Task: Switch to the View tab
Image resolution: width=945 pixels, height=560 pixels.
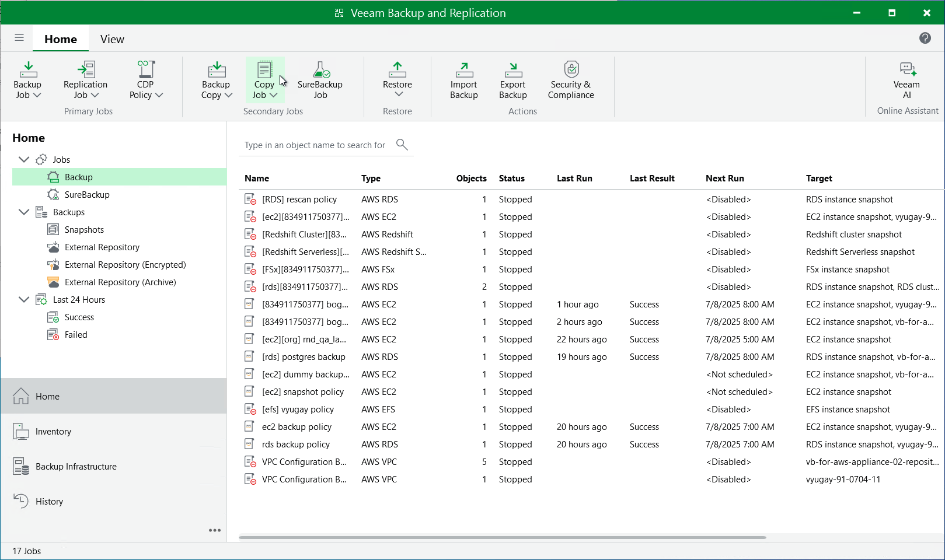Action: 111,39
